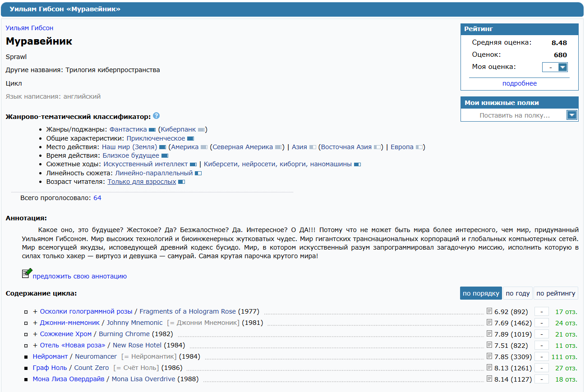The image size is (585, 392).
Task: Click the ratings count value 680
Action: [x=560, y=55]
